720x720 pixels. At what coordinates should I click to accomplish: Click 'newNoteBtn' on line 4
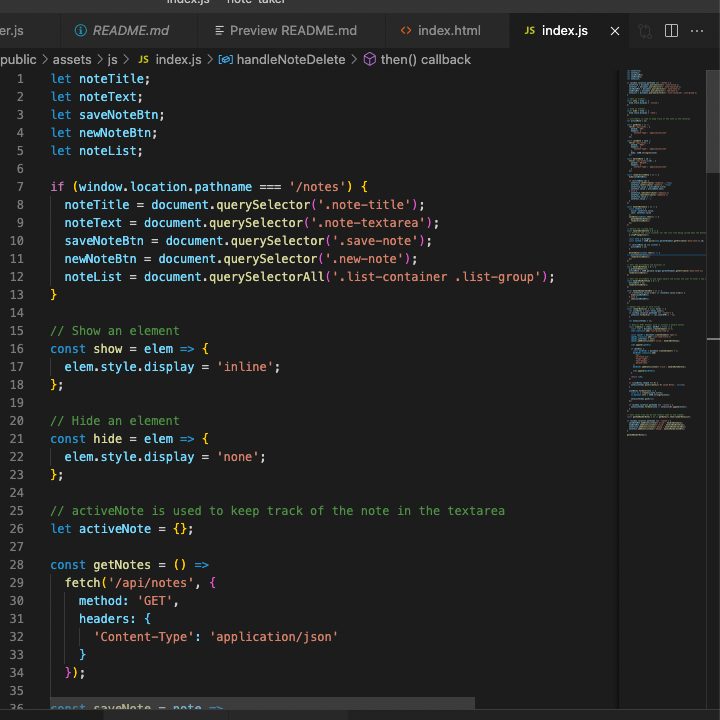click(x=115, y=133)
